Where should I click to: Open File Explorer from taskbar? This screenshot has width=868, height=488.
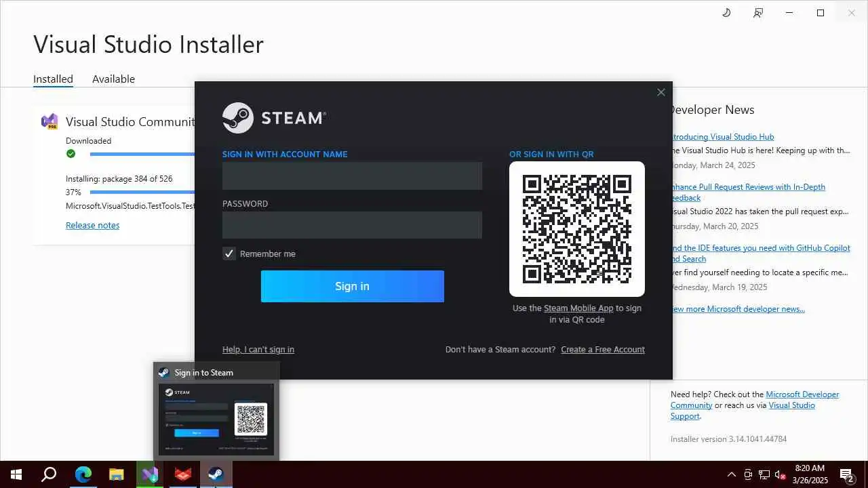tap(116, 474)
